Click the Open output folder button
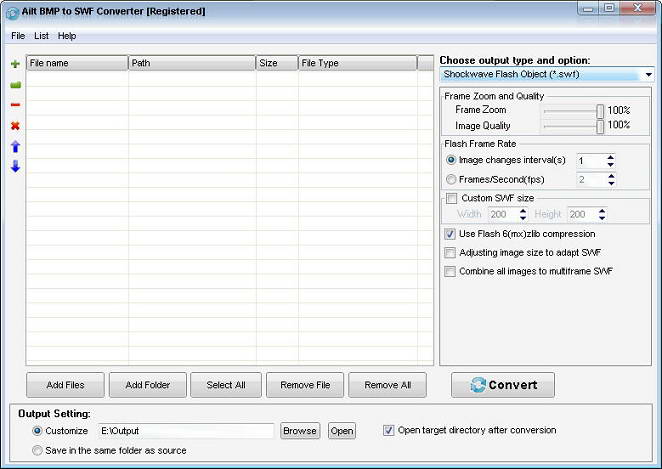Screen dimensions: 662x469 [342, 431]
